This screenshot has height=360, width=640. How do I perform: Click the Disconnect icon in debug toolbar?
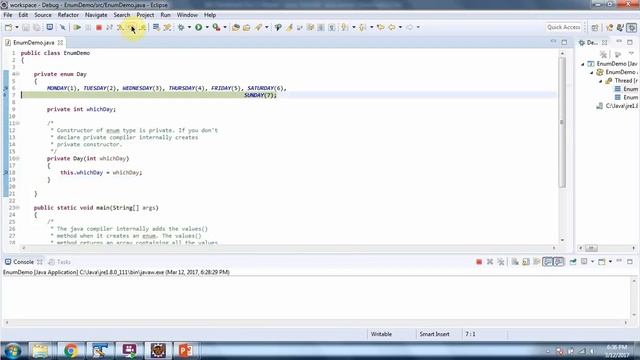click(x=109, y=27)
